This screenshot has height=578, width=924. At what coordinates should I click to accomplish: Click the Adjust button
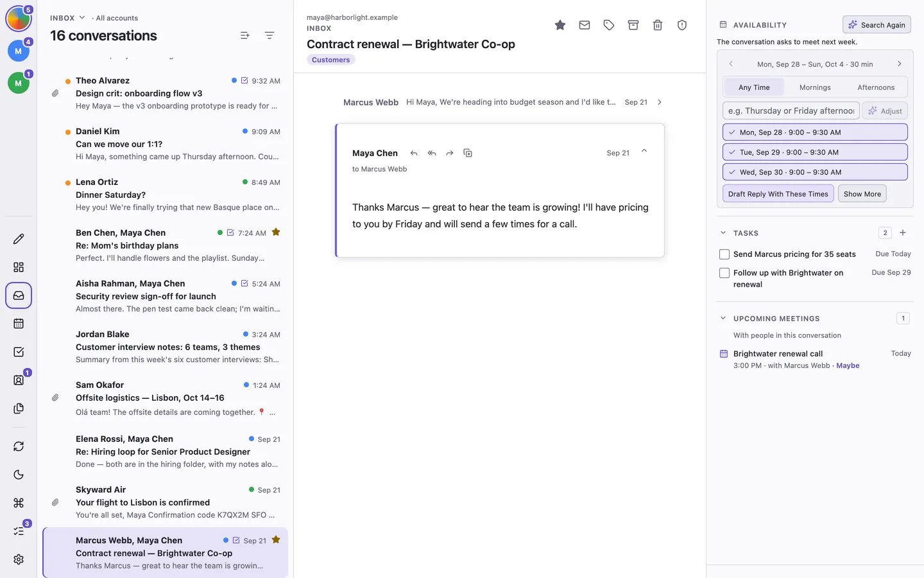[885, 111]
